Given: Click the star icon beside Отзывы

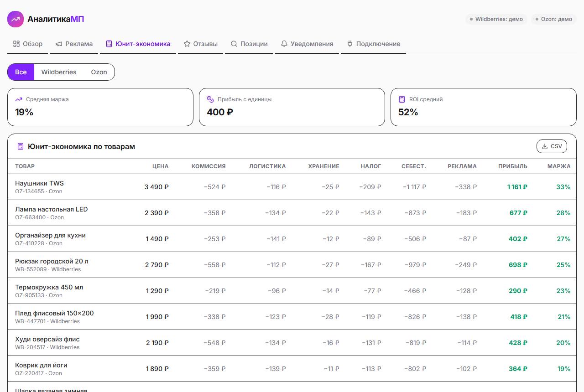Looking at the screenshot, I should (187, 44).
